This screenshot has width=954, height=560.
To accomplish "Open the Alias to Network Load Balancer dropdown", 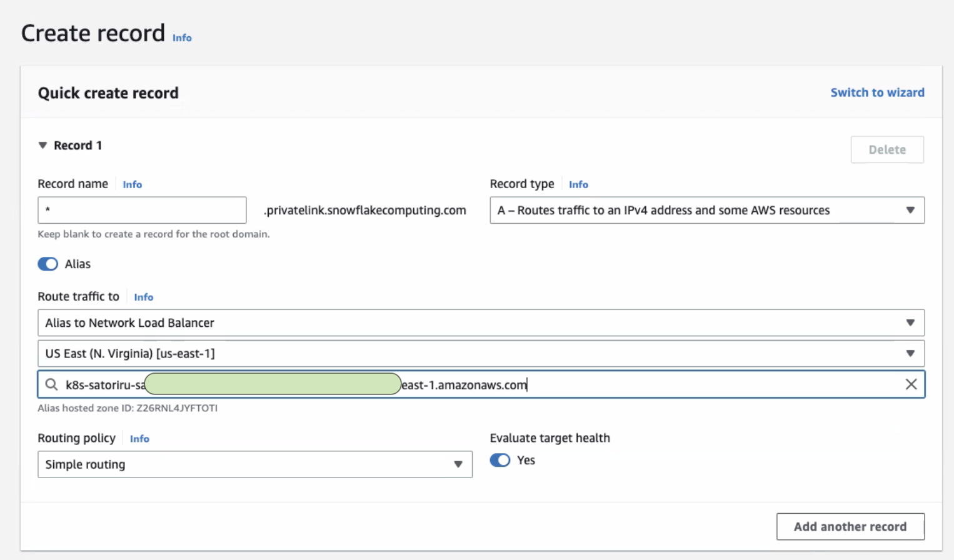I will point(481,322).
